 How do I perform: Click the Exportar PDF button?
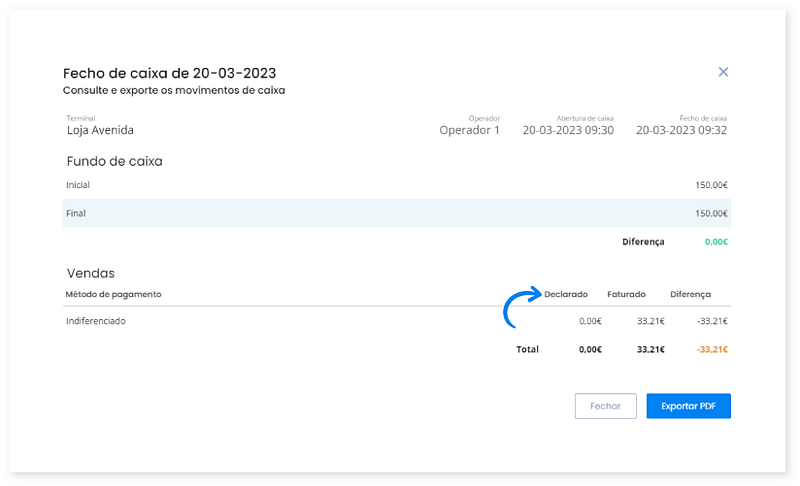click(x=688, y=406)
